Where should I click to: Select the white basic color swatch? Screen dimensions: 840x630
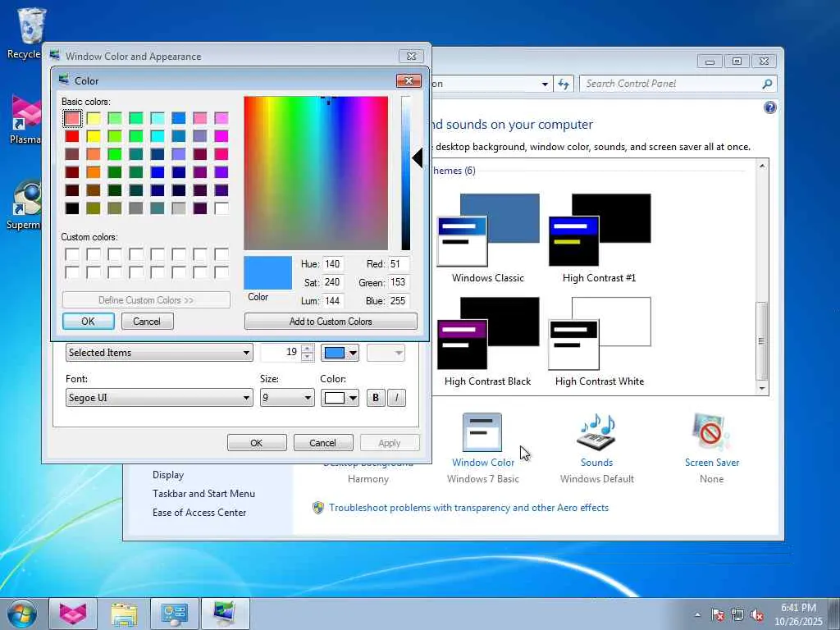(221, 208)
